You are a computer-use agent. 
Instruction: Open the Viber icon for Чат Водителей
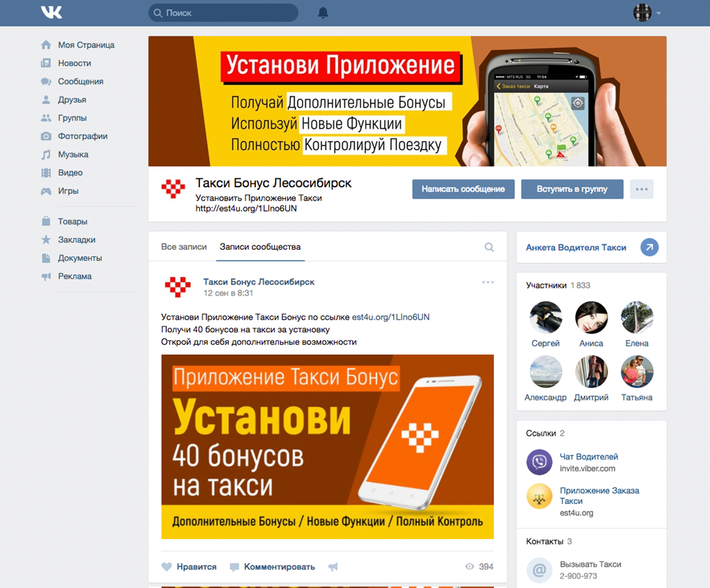(539, 462)
